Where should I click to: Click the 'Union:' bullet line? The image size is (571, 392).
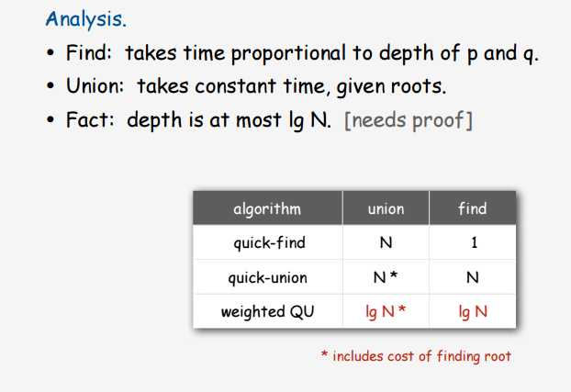coord(246,86)
